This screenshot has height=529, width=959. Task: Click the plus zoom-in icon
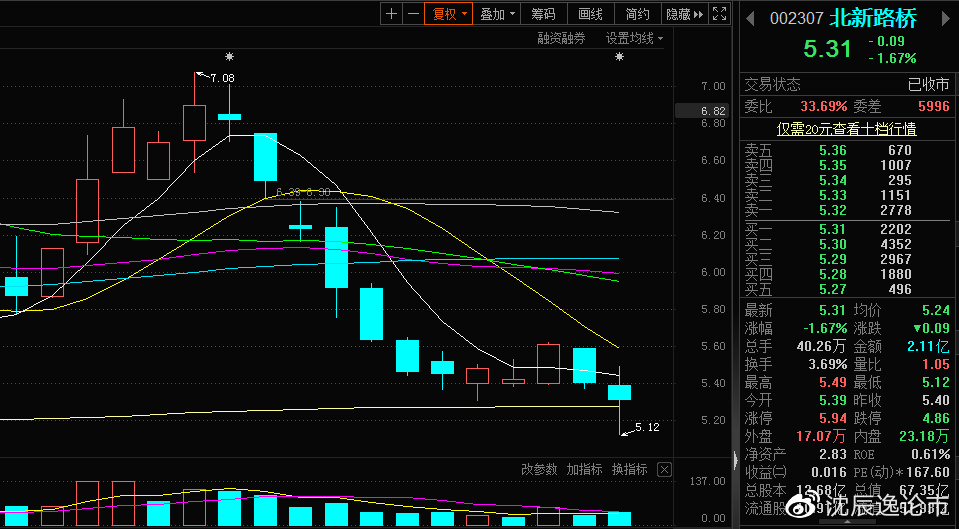pyautogui.click(x=392, y=13)
